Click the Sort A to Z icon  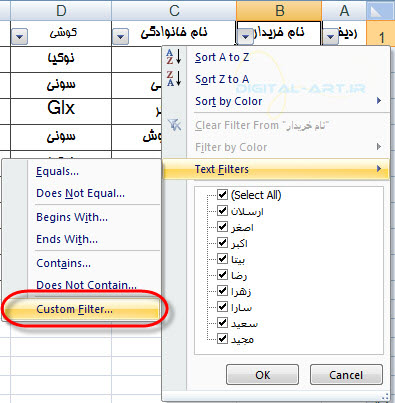pos(174,57)
